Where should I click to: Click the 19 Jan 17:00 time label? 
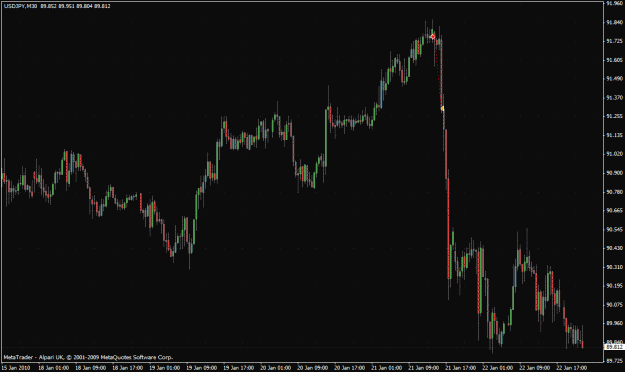click(238, 368)
